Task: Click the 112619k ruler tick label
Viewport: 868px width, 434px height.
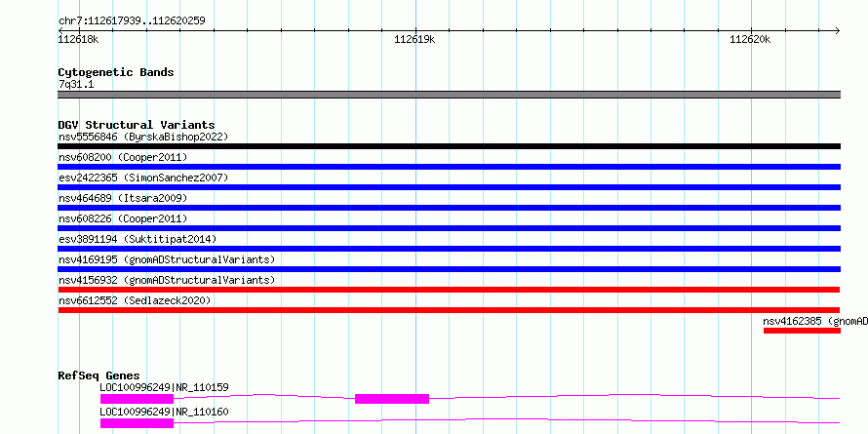Action: click(x=414, y=39)
